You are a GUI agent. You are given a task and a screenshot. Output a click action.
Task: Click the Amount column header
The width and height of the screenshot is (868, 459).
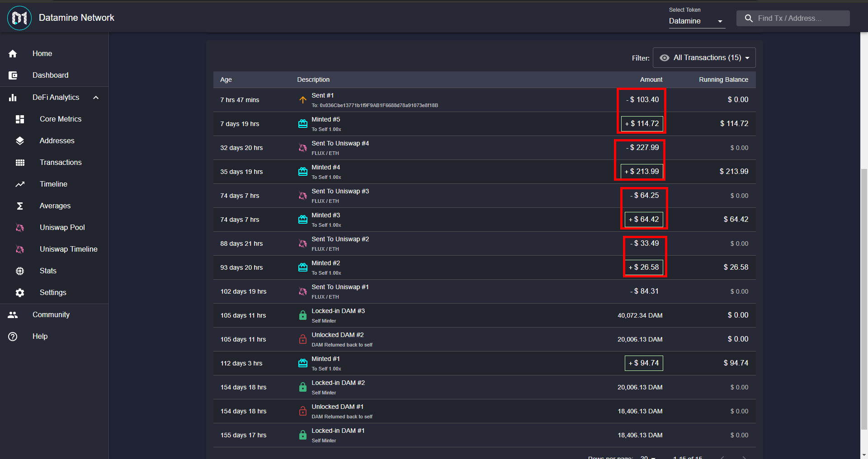(651, 80)
